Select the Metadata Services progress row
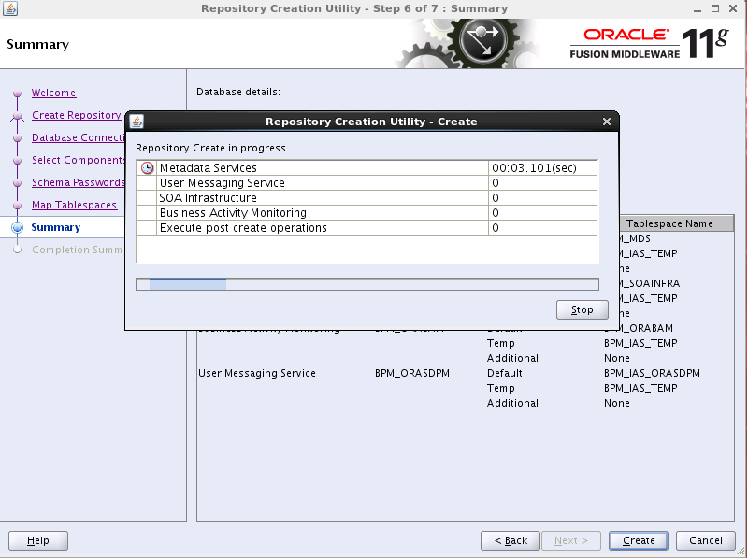 [x=367, y=168]
